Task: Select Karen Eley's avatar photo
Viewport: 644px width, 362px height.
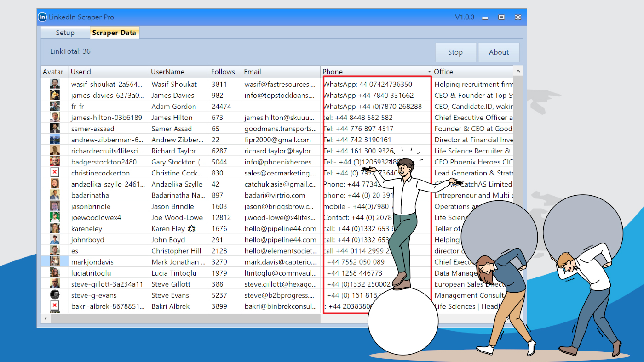Action: (55, 228)
